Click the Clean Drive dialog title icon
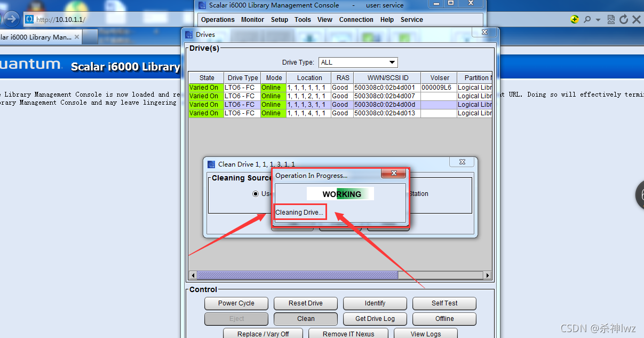 211,164
